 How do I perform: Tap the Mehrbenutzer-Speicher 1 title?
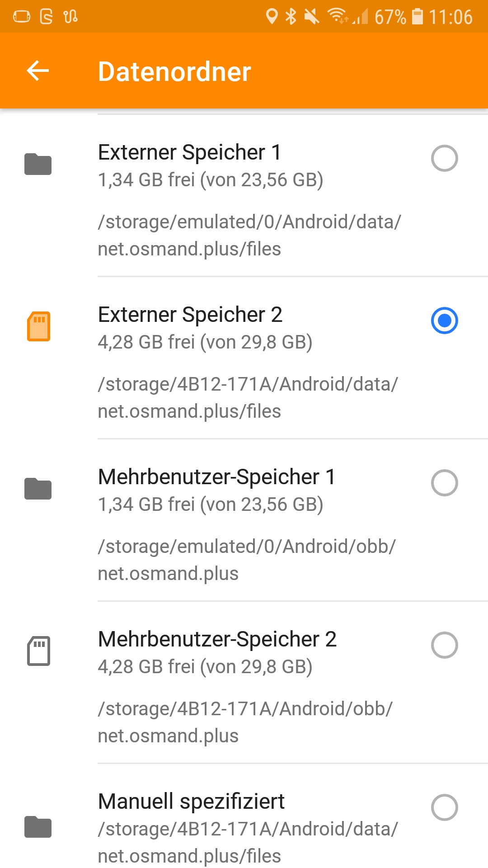coord(217,477)
